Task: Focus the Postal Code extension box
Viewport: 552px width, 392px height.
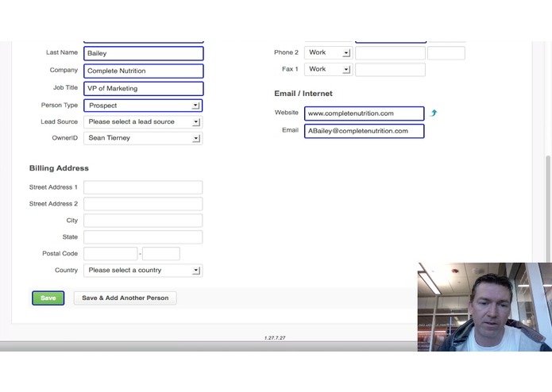Action: [x=161, y=253]
